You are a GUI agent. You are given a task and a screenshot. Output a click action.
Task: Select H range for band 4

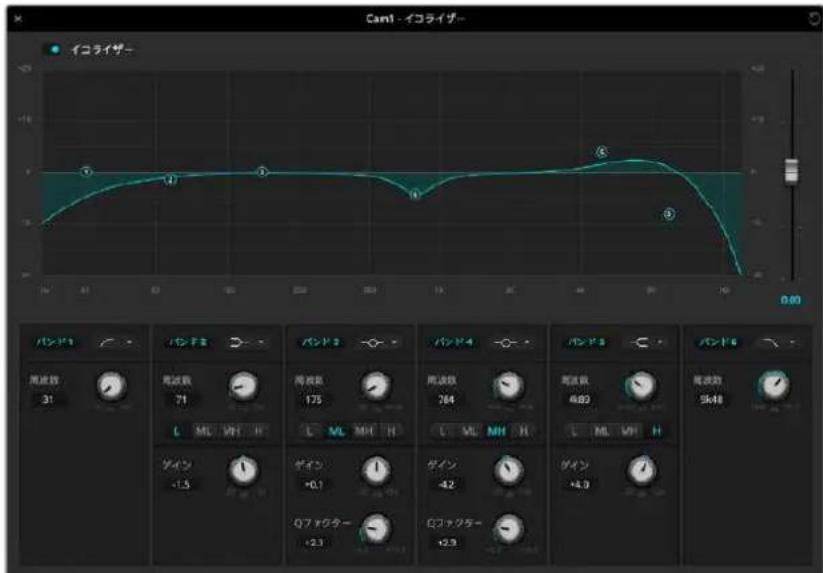tap(524, 431)
